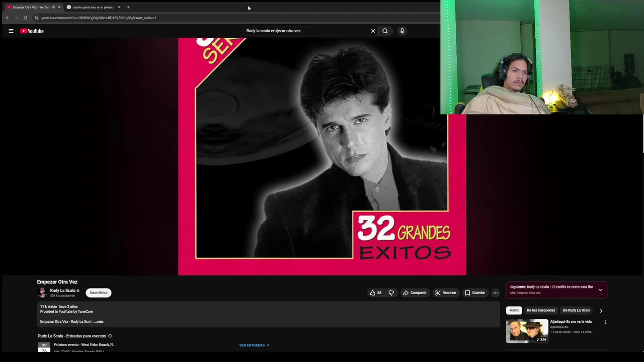Screen dimensions: 644x362
Task: Open VER ENTRADAS tickets link
Action: coord(254,345)
